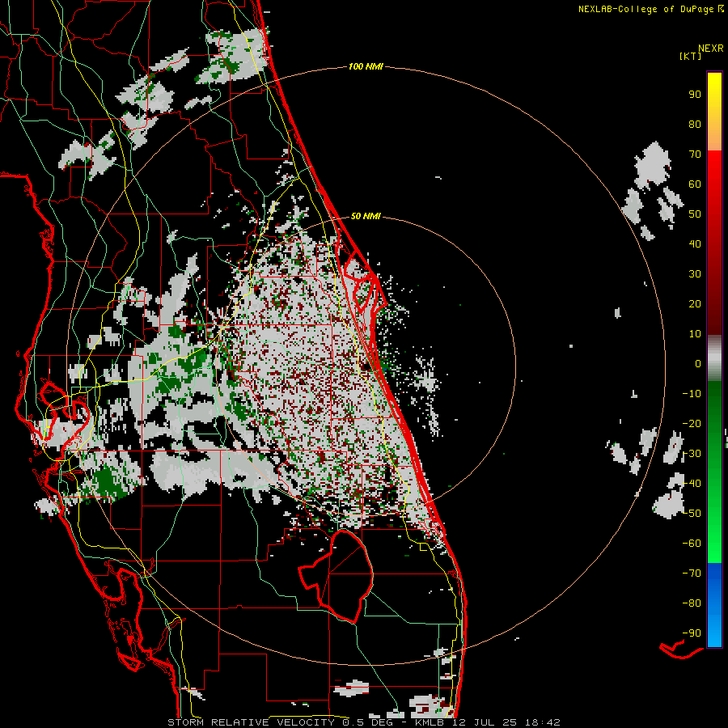Click the [KT] units label above color bar
728x728 pixels.
tap(690, 56)
